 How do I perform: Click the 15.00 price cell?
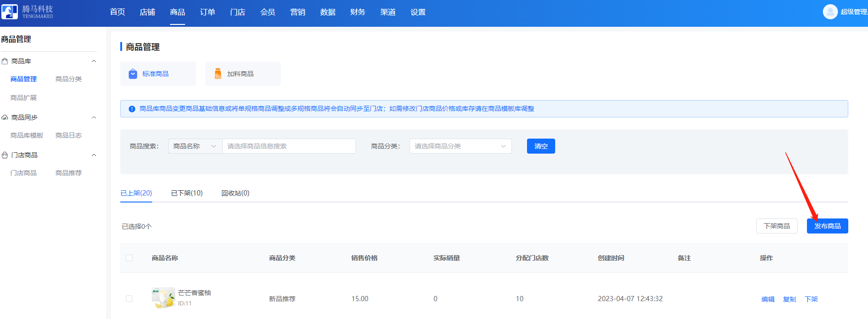pos(360,299)
